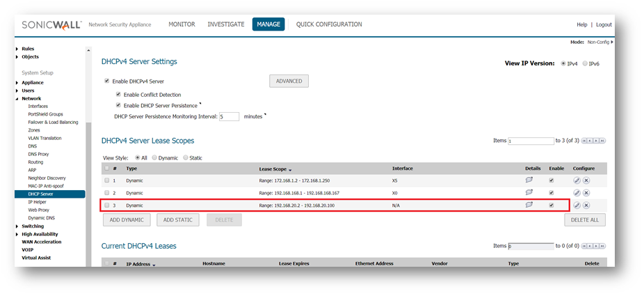644x296 pixels.
Task: Disable the 192.168.20.2 range scope
Action: (x=552, y=205)
